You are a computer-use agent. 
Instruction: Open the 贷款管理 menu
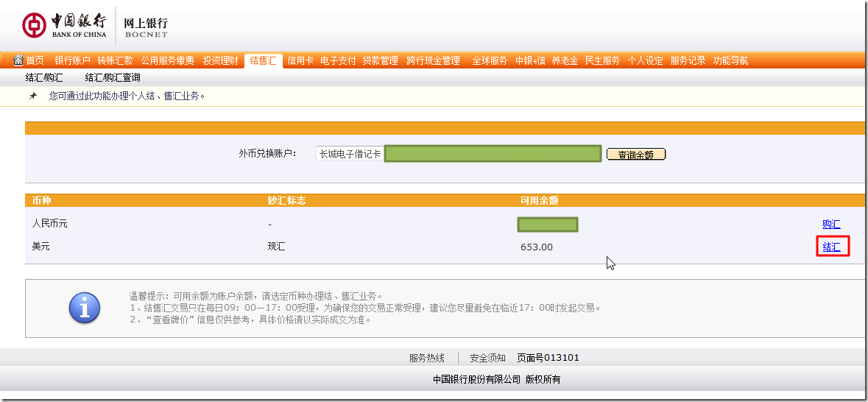[x=381, y=61]
